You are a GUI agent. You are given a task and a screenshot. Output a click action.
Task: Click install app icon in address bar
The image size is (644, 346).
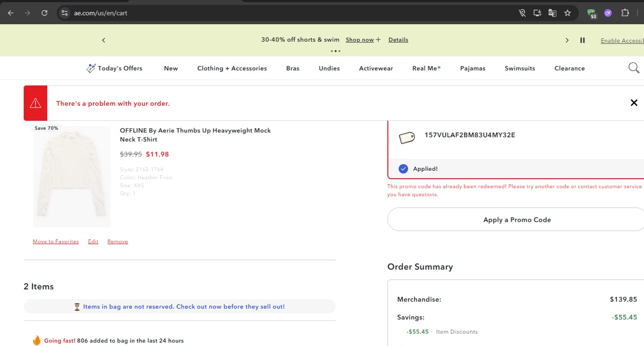point(538,13)
